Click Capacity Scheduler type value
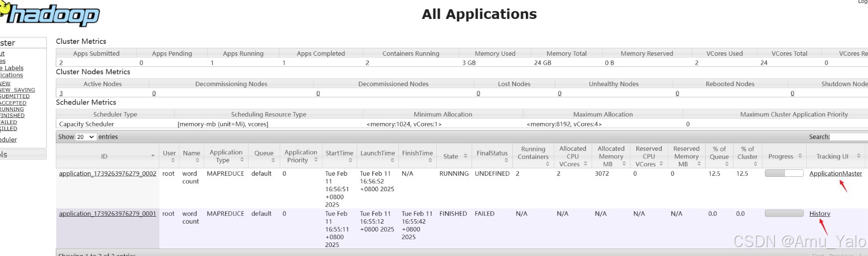The width and height of the screenshot is (868, 256). 87,124
